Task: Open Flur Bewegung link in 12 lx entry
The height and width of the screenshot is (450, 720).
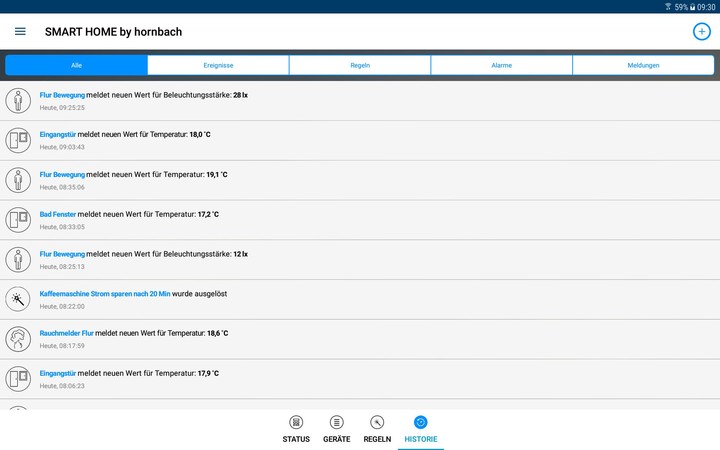Action: click(x=62, y=254)
